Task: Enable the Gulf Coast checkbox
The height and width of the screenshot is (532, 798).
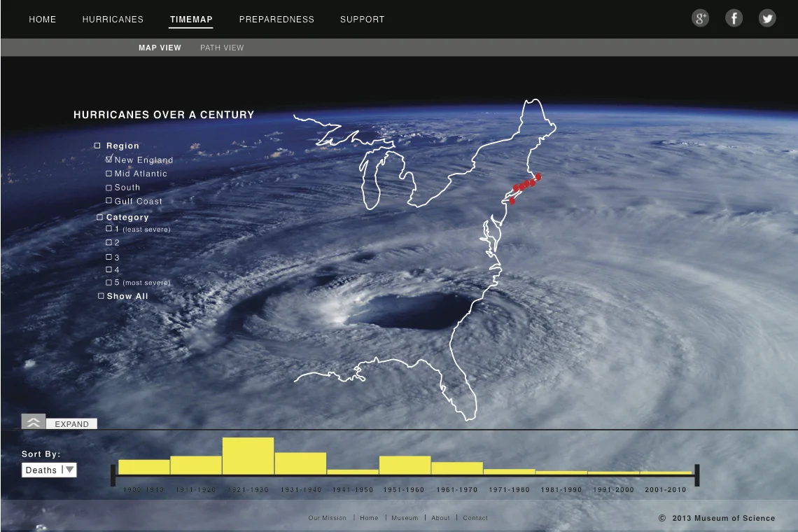Action: click(109, 201)
